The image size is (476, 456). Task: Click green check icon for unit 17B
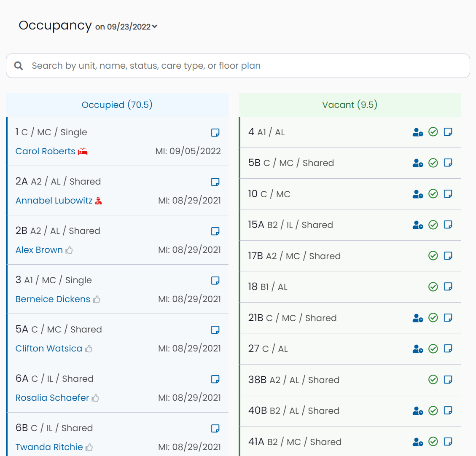[x=433, y=256]
